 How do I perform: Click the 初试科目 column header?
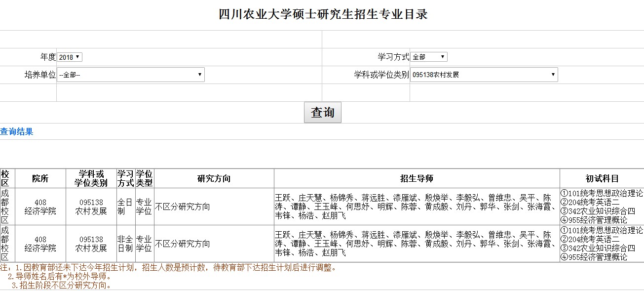coord(602,178)
